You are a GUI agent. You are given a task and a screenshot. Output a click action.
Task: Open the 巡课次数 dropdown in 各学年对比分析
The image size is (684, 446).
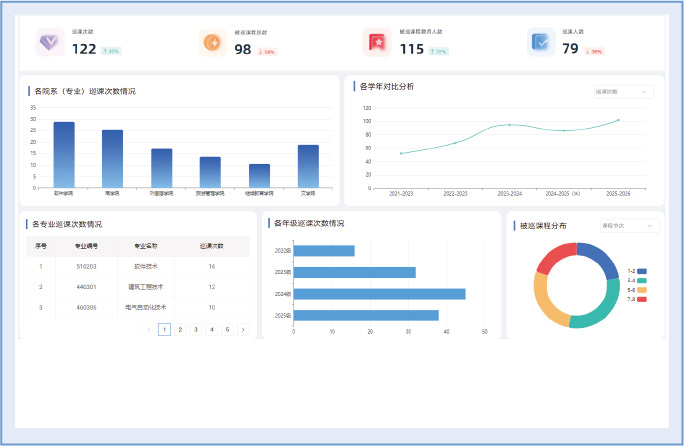[x=623, y=92]
